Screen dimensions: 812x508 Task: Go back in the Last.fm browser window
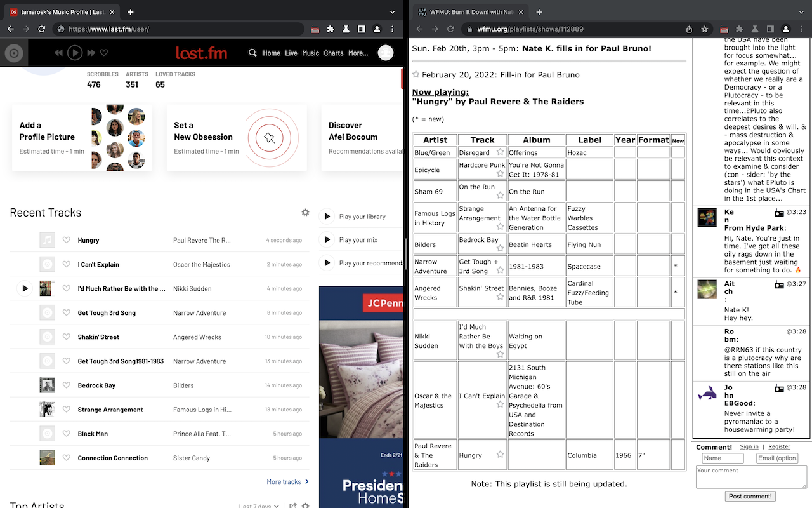pos(11,29)
